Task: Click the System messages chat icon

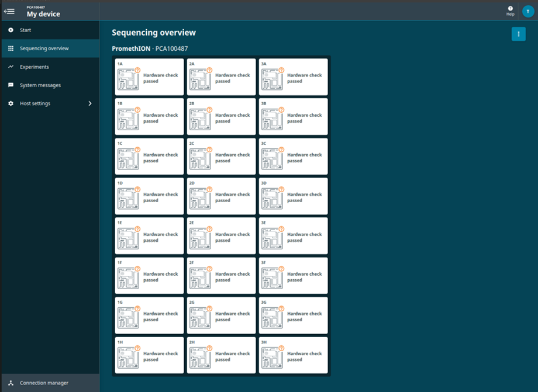Action: coord(11,85)
